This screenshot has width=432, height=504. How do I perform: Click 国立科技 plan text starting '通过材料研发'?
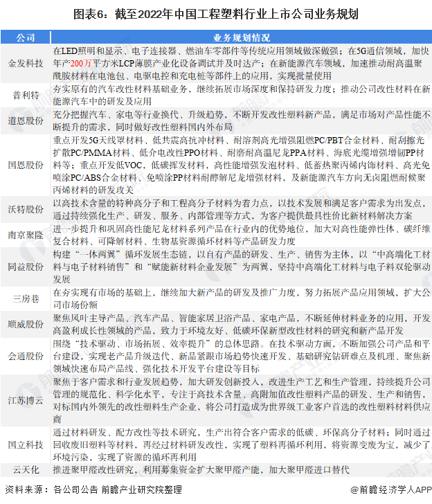tap(241, 444)
